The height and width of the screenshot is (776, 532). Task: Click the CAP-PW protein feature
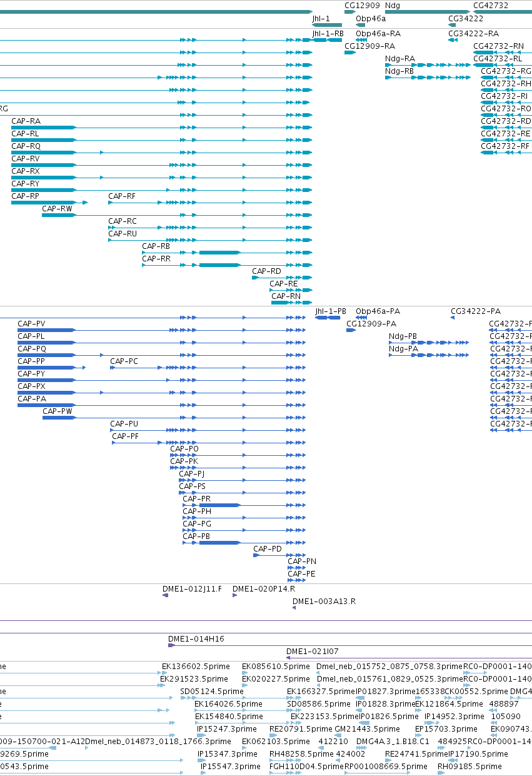174,418
